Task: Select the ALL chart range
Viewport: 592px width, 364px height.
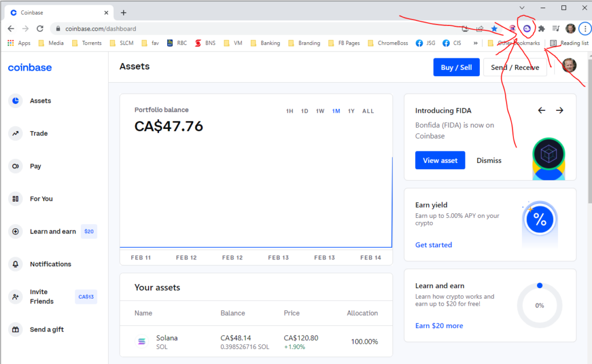Action: coord(368,111)
